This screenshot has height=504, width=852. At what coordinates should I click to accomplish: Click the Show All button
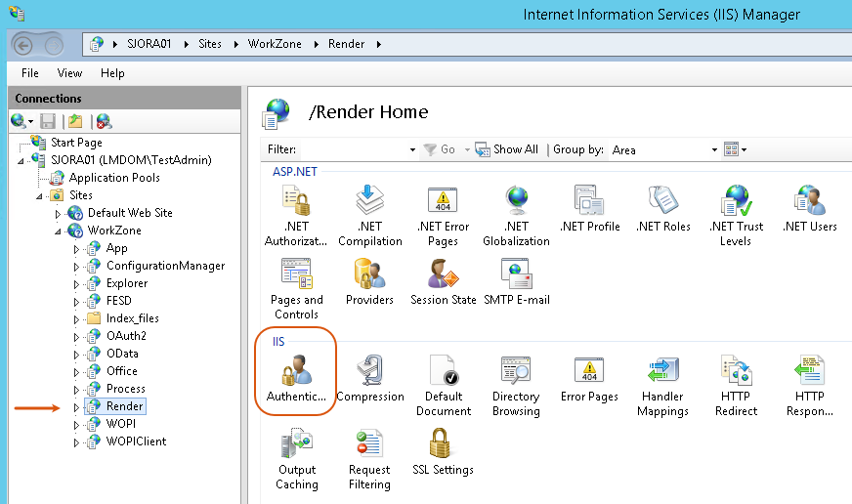(x=506, y=149)
